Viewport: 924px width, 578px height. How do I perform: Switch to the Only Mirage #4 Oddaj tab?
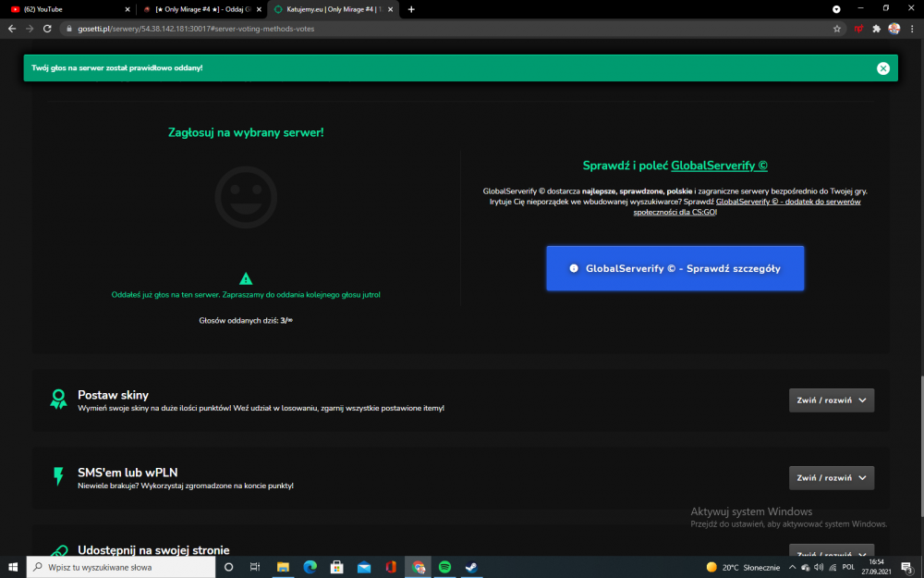(201, 9)
